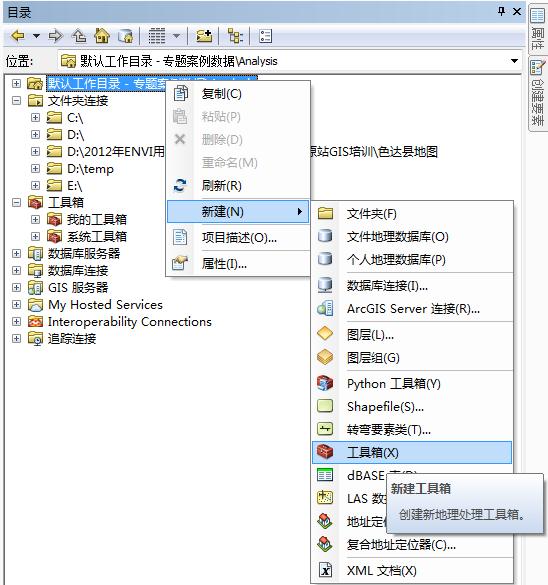Expand the GIS 服务器 node

tap(16, 287)
